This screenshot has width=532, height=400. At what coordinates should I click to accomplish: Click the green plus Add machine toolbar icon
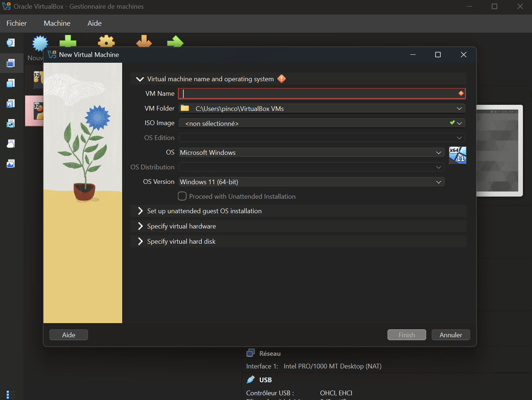click(68, 41)
